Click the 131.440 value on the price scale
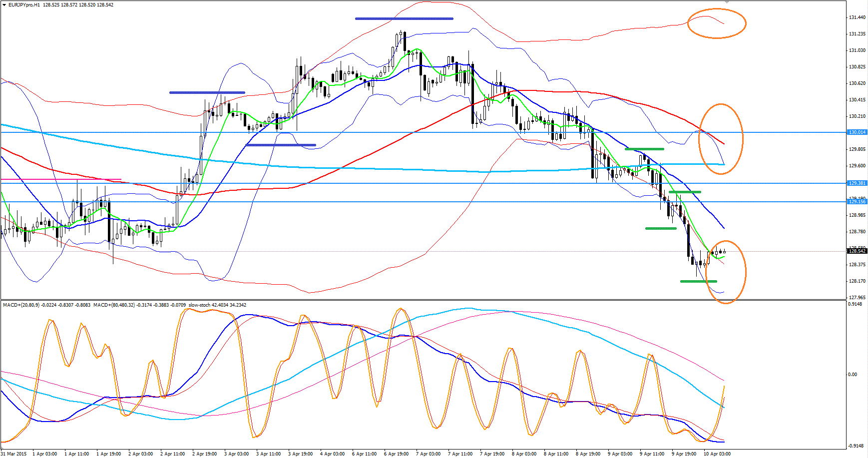This screenshot has height=458, width=868. 857,17
